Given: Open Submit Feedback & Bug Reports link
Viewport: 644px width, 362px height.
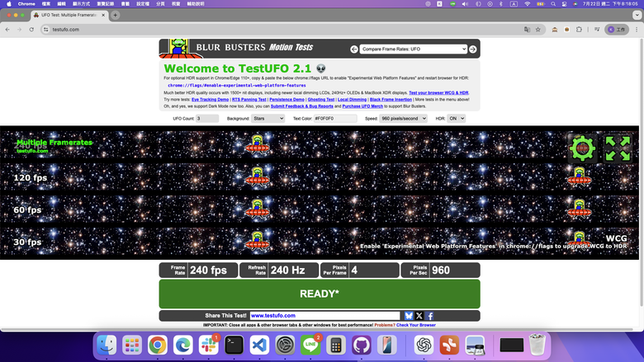Looking at the screenshot, I should click(302, 106).
